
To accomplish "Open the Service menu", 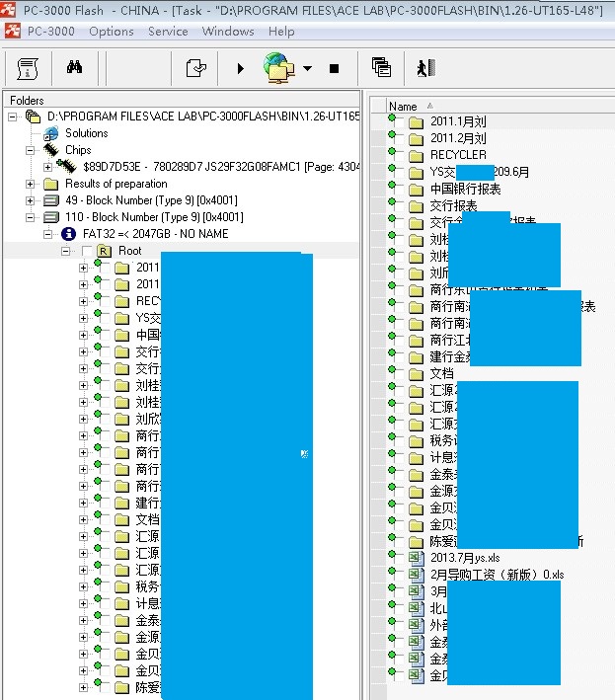I will coord(168,32).
